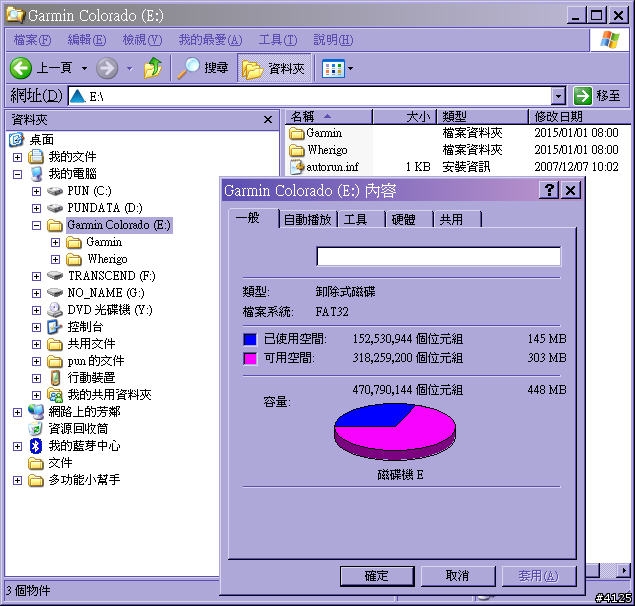Select 多功能小幫手 folder icon

(36, 480)
